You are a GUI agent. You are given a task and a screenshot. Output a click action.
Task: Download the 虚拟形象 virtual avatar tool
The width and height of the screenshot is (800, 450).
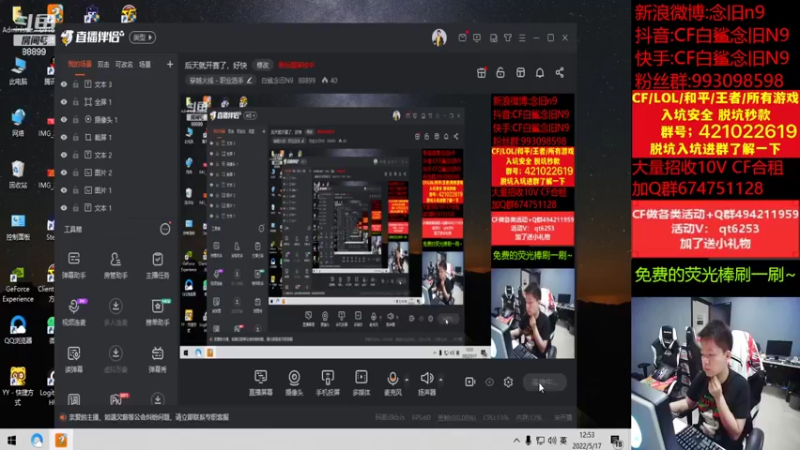[115, 359]
